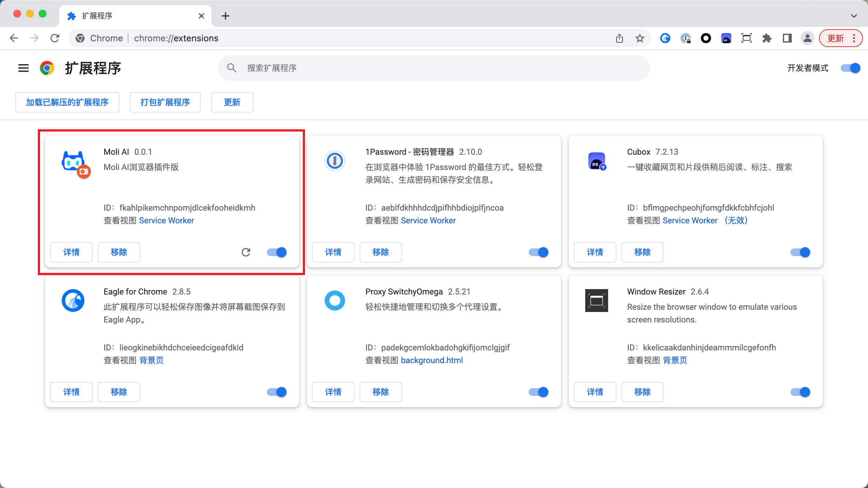Open Moli AI Service Worker link
The height and width of the screenshot is (488, 868).
pos(166,220)
